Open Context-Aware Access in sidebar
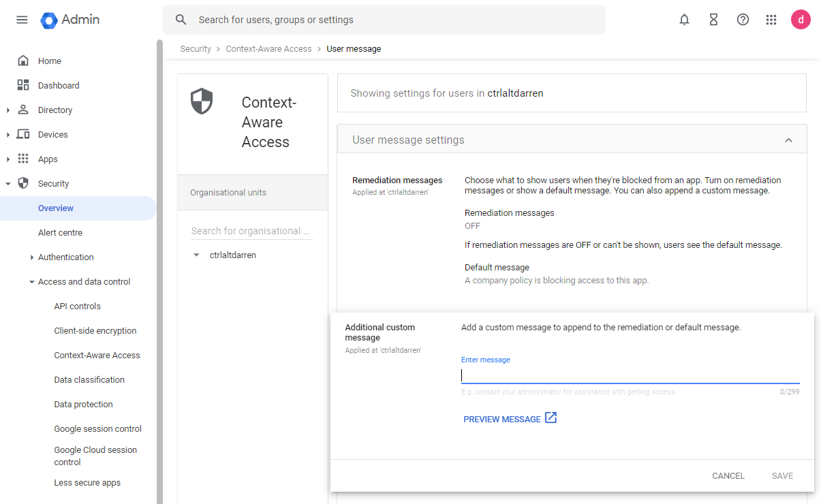The width and height of the screenshot is (821, 504). [97, 356]
